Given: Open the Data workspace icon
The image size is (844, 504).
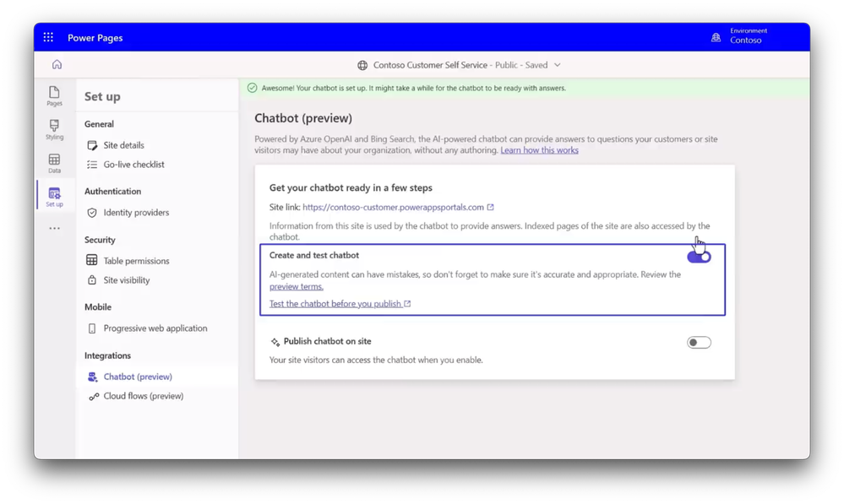Looking at the screenshot, I should (x=54, y=164).
